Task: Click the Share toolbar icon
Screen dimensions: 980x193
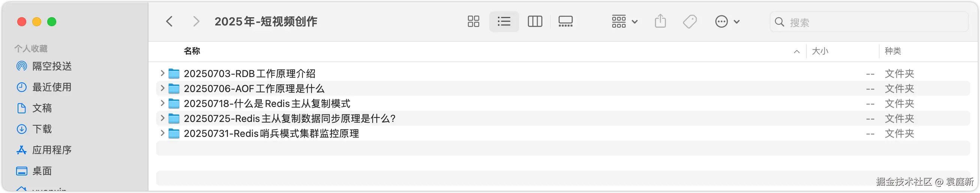Action: tap(661, 21)
